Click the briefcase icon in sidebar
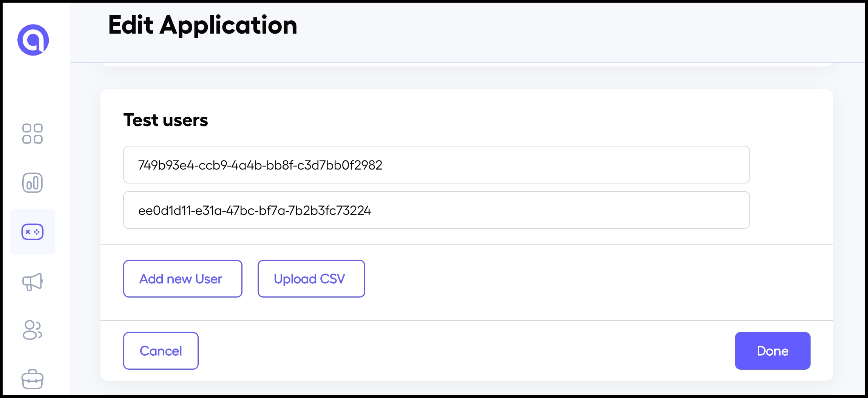The image size is (868, 398). (x=32, y=379)
